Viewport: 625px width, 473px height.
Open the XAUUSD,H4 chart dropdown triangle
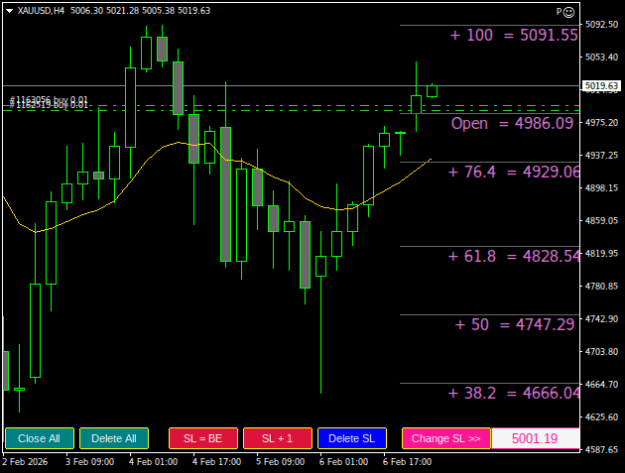10,11
